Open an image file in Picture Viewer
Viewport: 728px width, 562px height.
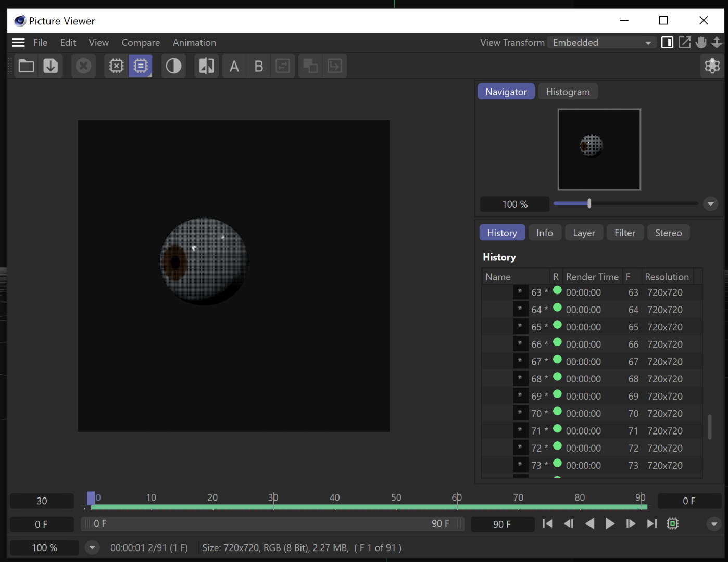click(x=26, y=66)
